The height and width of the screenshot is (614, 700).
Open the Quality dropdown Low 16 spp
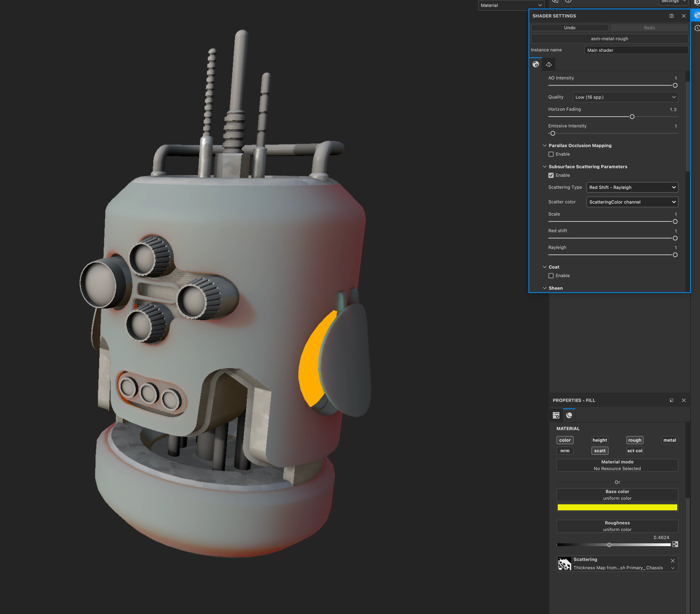pyautogui.click(x=625, y=97)
